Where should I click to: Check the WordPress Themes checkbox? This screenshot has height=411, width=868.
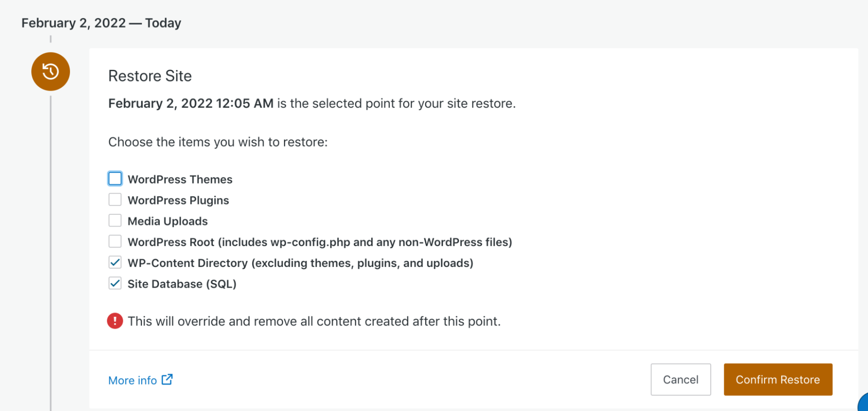tap(115, 179)
